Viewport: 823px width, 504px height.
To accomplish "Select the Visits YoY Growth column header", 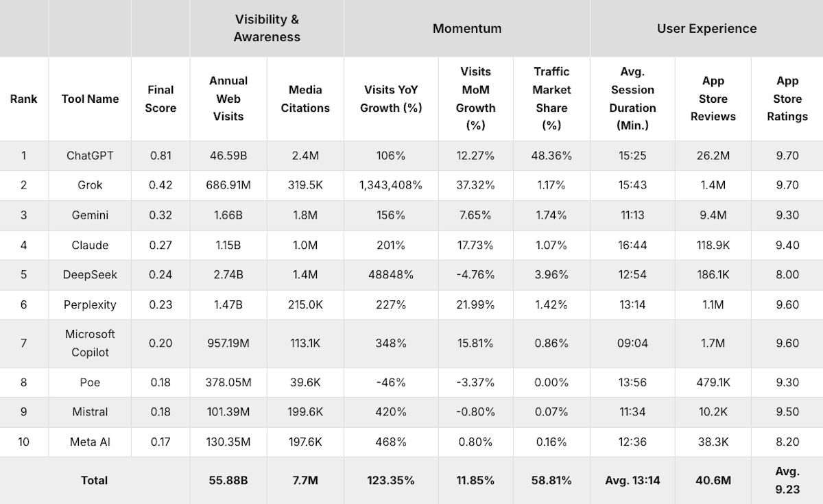I will pyautogui.click(x=391, y=99).
